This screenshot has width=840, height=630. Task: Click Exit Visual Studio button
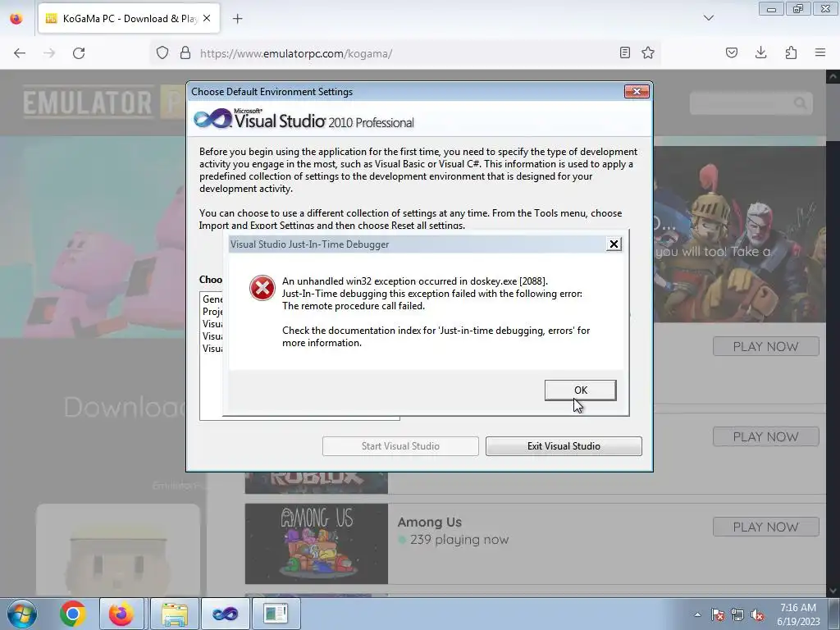click(x=564, y=446)
